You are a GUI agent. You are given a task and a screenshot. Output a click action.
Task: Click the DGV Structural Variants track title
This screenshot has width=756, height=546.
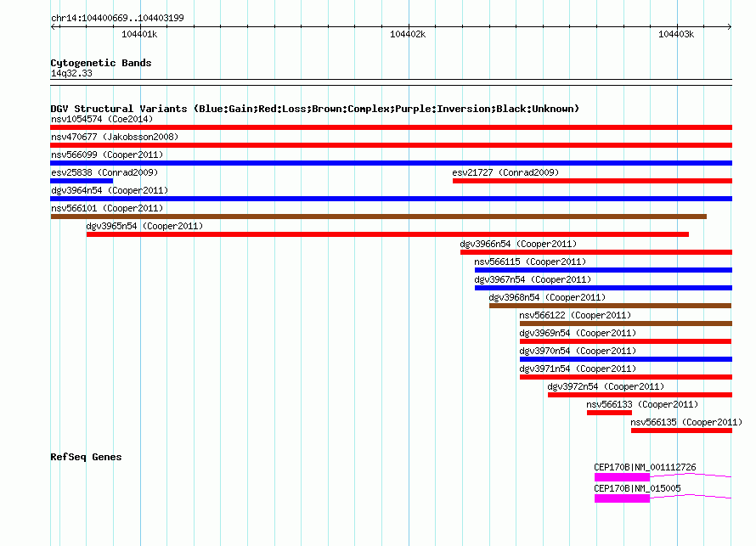tap(315, 109)
